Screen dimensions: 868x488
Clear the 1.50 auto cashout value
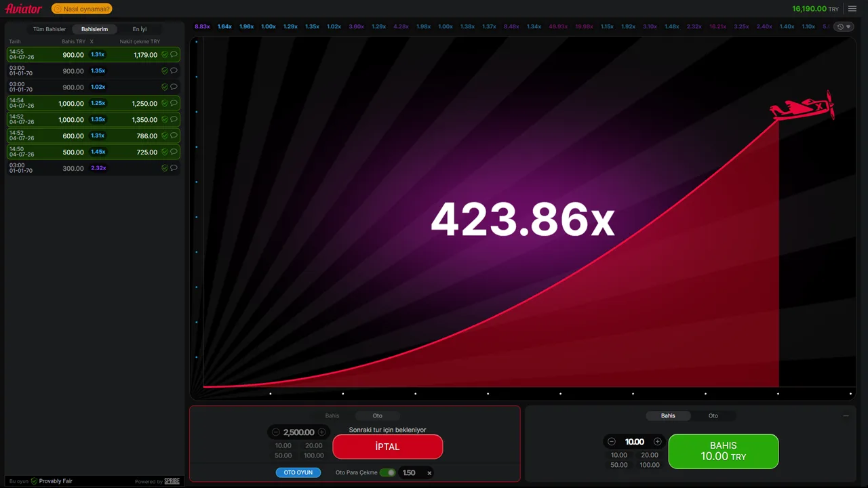429,473
